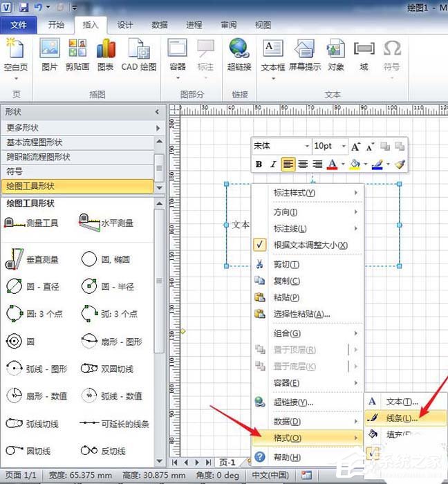Add a screen tip (屏幕提示)
448x484 pixels.
[305, 55]
